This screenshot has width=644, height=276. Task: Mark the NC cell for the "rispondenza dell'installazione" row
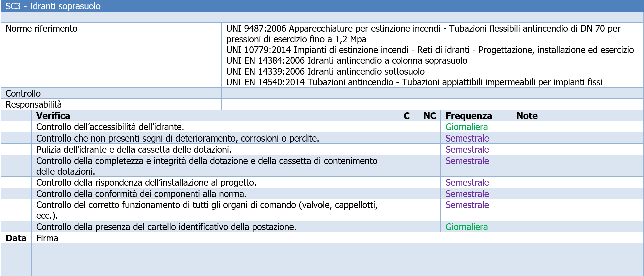tap(429, 182)
